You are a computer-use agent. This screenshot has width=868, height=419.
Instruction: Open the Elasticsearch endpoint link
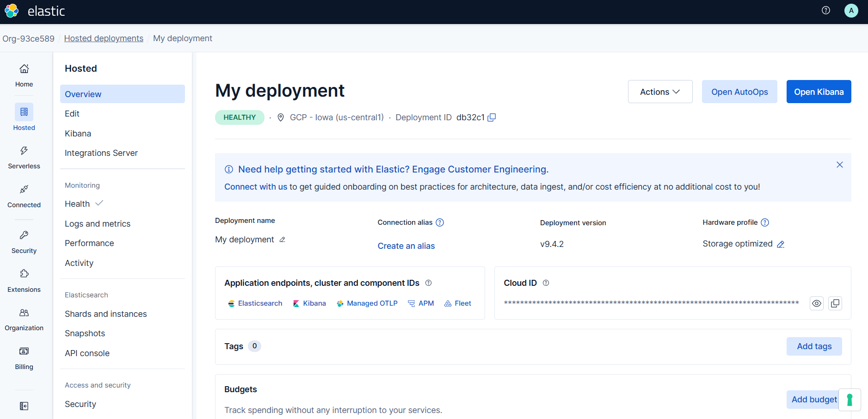[x=255, y=303]
